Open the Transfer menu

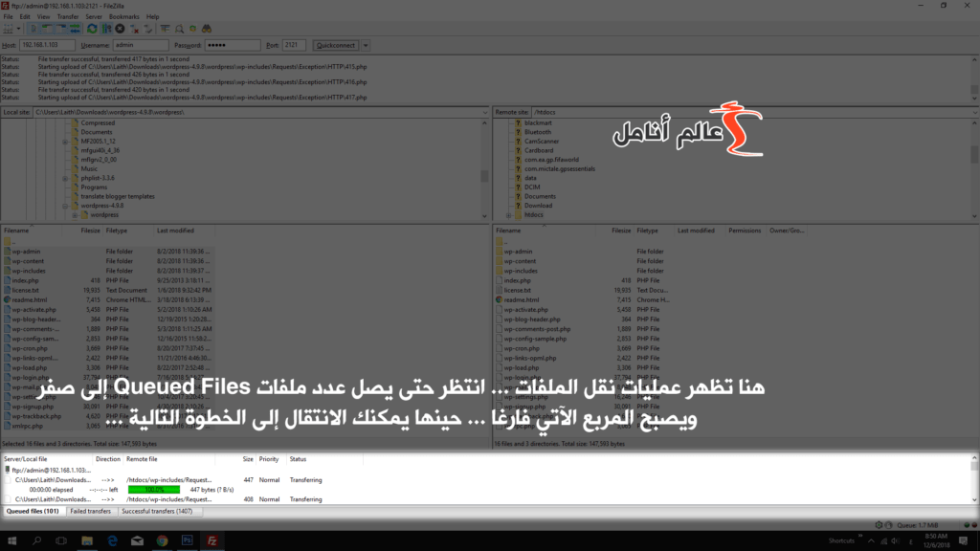tap(68, 16)
